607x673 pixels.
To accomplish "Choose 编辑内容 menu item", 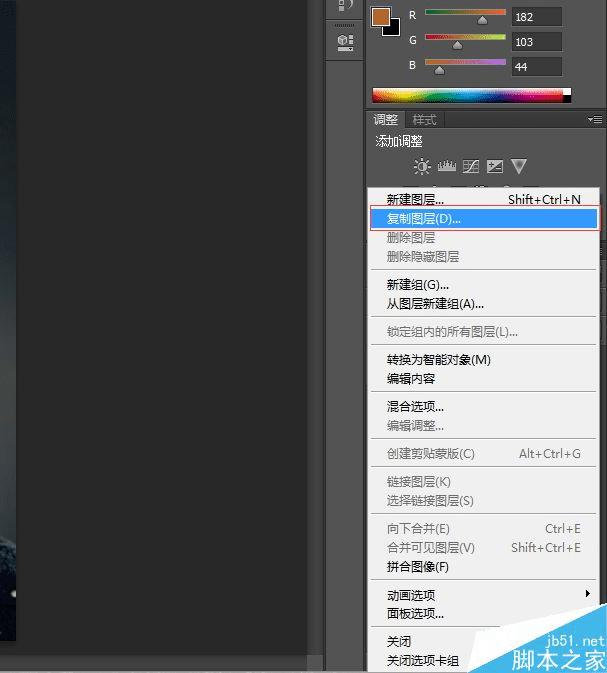I will [483, 379].
